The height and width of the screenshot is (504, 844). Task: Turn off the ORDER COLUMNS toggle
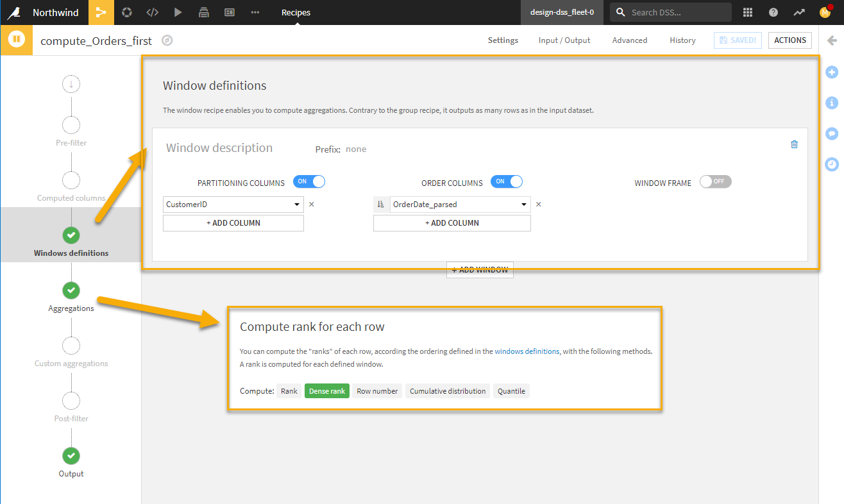coord(507,181)
